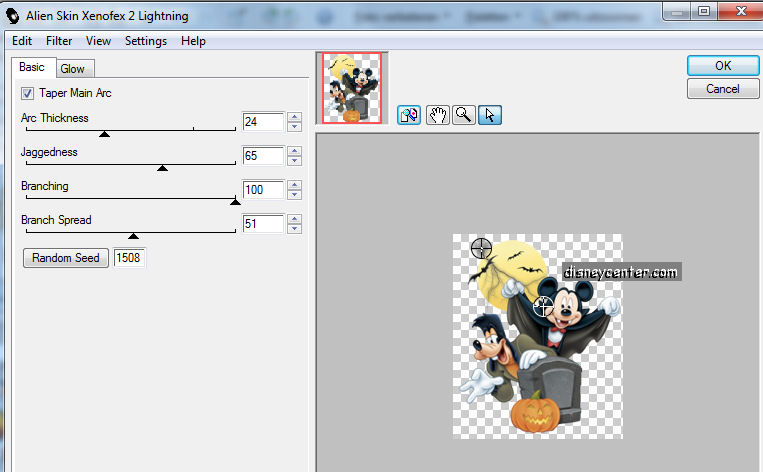This screenshot has height=472, width=763.
Task: Confirm with the OK button
Action: pos(723,66)
